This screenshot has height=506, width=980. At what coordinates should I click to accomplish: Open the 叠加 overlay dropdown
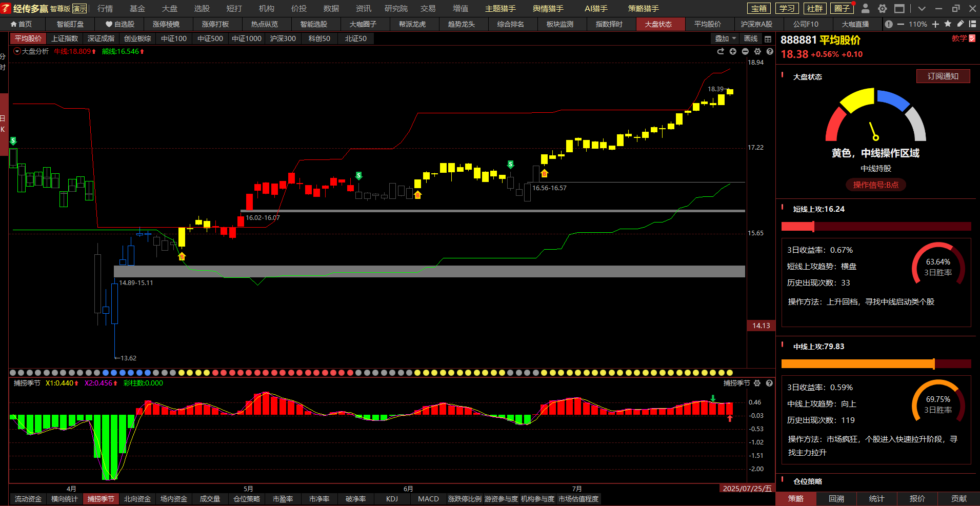726,38
